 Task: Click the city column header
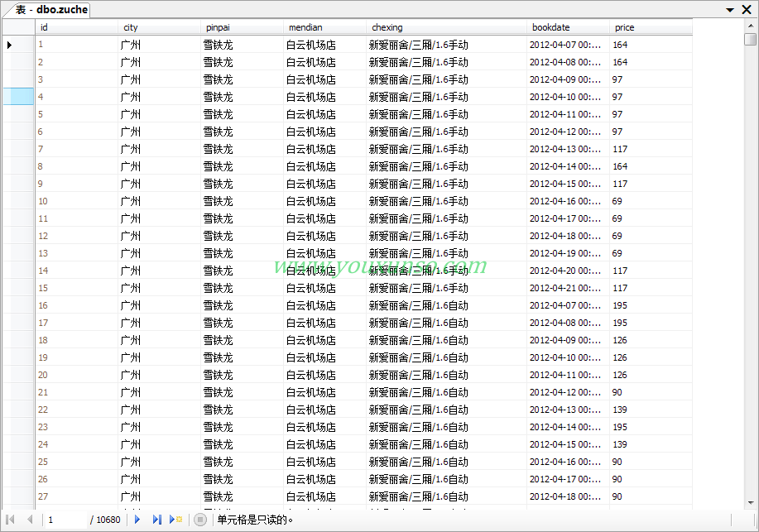tap(157, 27)
